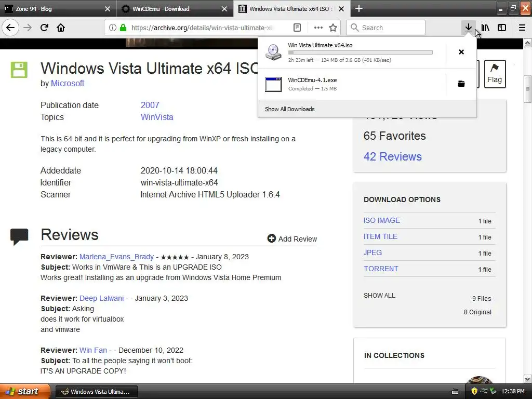This screenshot has width=532, height=399.
Task: Click the forward navigation arrow
Action: tap(28, 28)
